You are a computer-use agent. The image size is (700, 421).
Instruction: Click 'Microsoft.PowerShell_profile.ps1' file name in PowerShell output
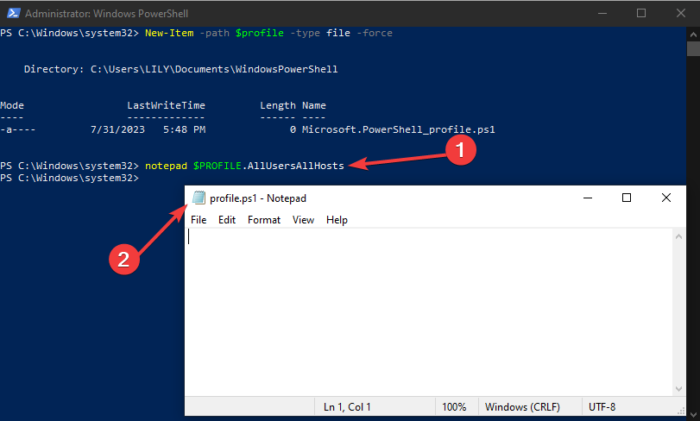398,129
